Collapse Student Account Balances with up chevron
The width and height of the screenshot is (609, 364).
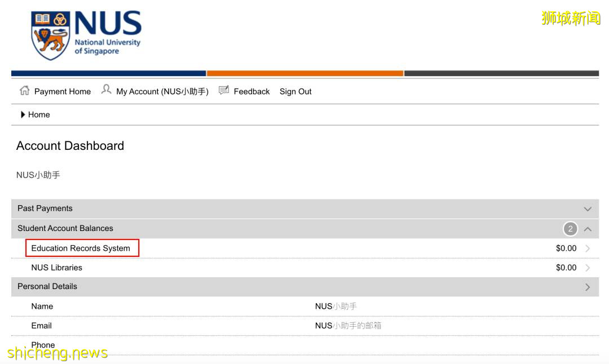[x=588, y=229]
